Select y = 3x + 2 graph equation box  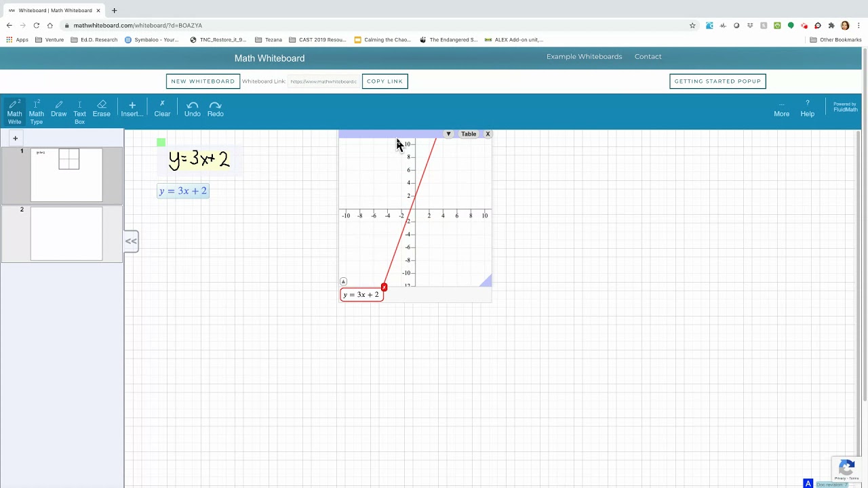361,295
